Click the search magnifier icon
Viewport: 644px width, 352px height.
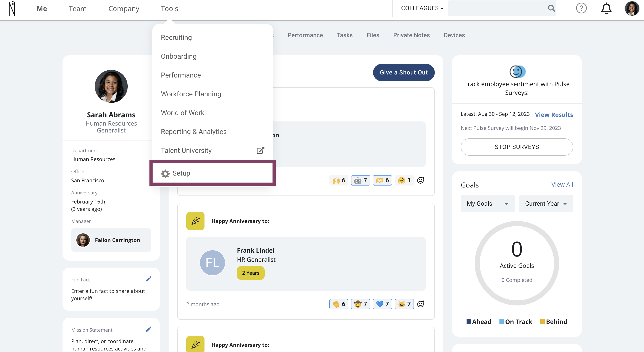point(551,8)
